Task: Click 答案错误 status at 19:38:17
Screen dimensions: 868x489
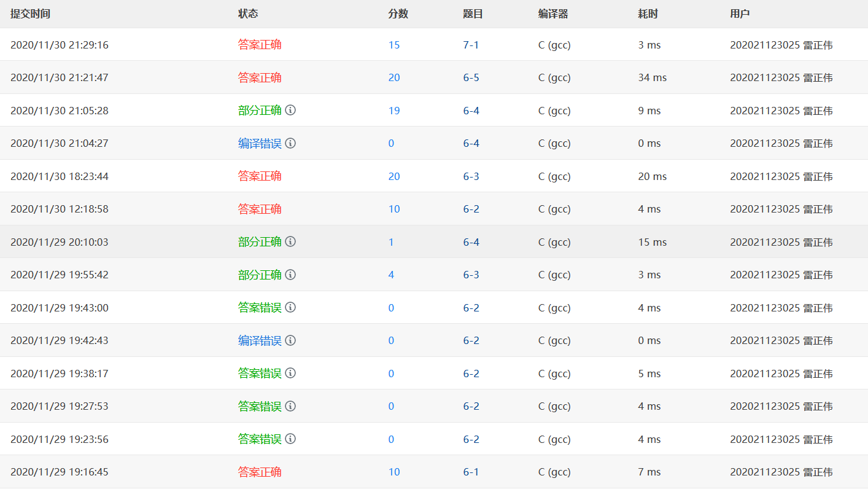Action: pyautogui.click(x=260, y=374)
